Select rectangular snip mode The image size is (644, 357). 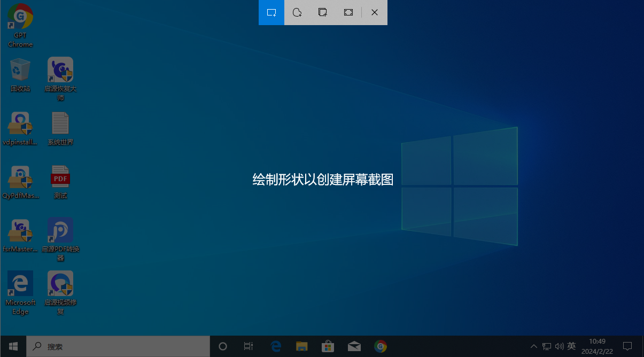click(271, 12)
